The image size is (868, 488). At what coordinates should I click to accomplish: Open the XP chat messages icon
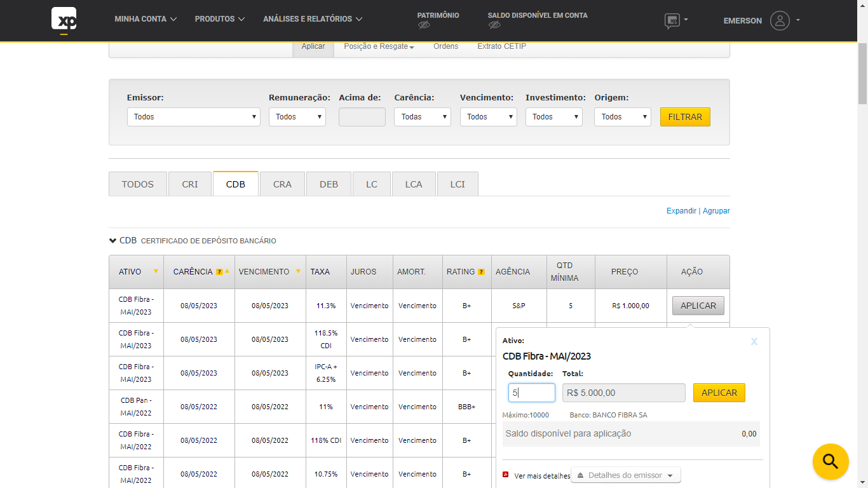click(x=672, y=21)
